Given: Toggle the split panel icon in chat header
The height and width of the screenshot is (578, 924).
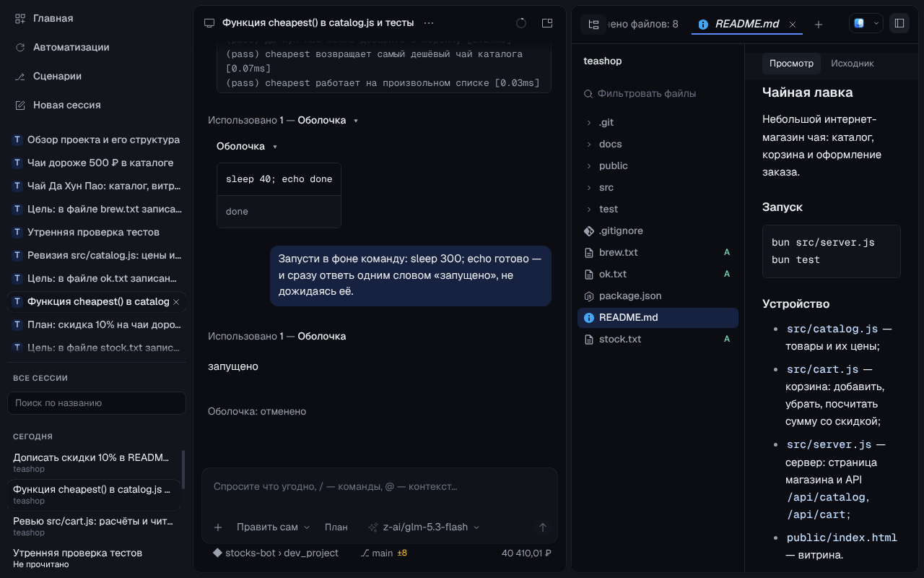Looking at the screenshot, I should 547,23.
